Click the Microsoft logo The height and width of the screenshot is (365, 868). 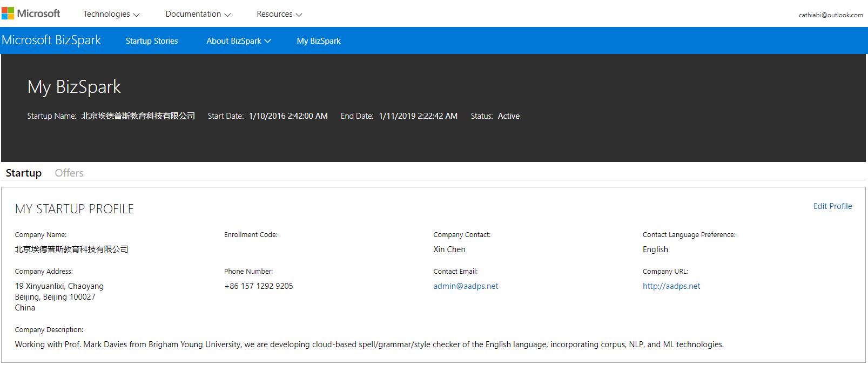click(x=31, y=13)
